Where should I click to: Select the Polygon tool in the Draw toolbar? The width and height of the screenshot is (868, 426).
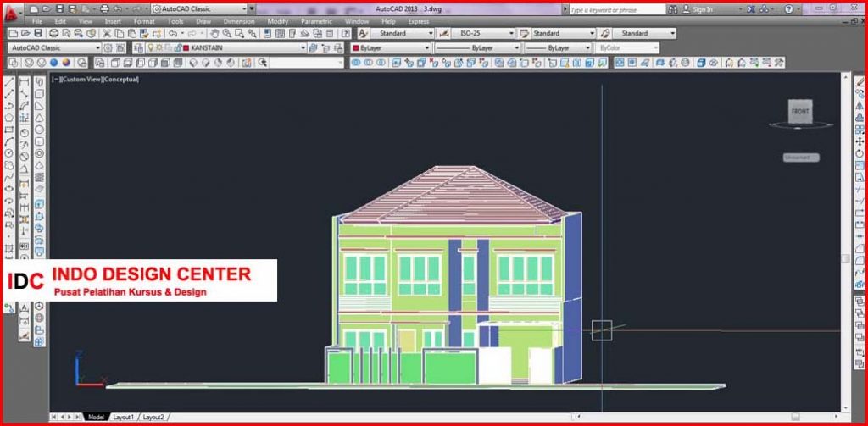(x=8, y=118)
